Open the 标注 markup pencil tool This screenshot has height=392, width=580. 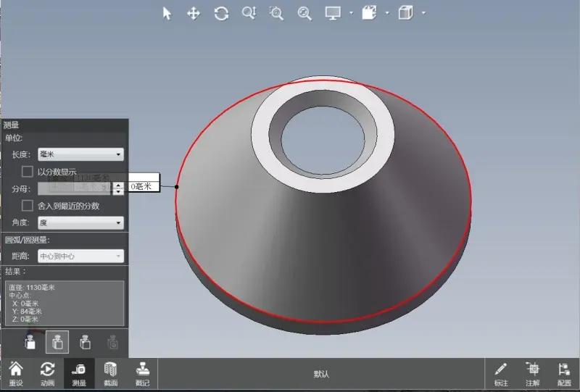[501, 374]
